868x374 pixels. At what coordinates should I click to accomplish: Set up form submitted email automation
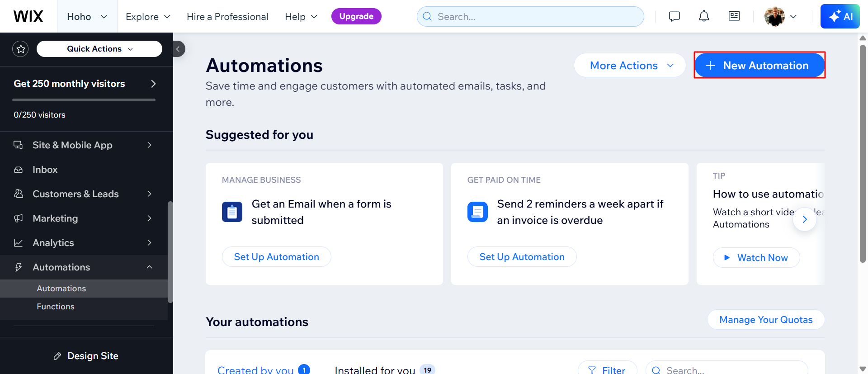277,257
